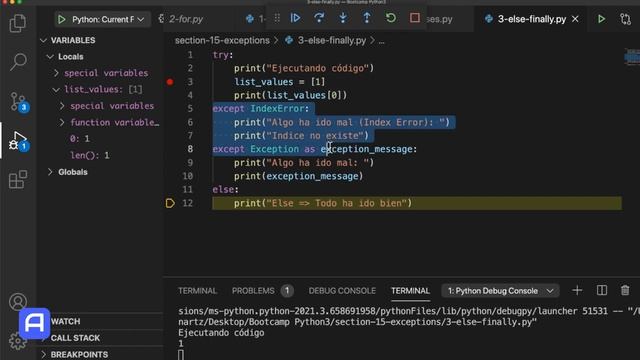640x360 pixels.
Task: Click the Source Control badge showing 3
Action: point(24,107)
